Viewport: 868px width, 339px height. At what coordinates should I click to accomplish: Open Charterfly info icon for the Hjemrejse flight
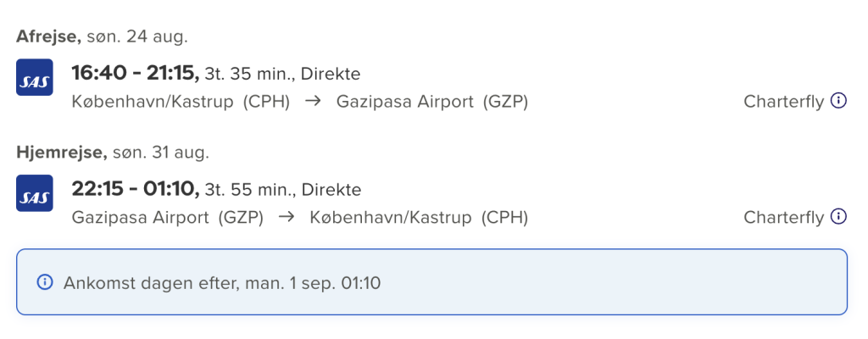pos(838,216)
